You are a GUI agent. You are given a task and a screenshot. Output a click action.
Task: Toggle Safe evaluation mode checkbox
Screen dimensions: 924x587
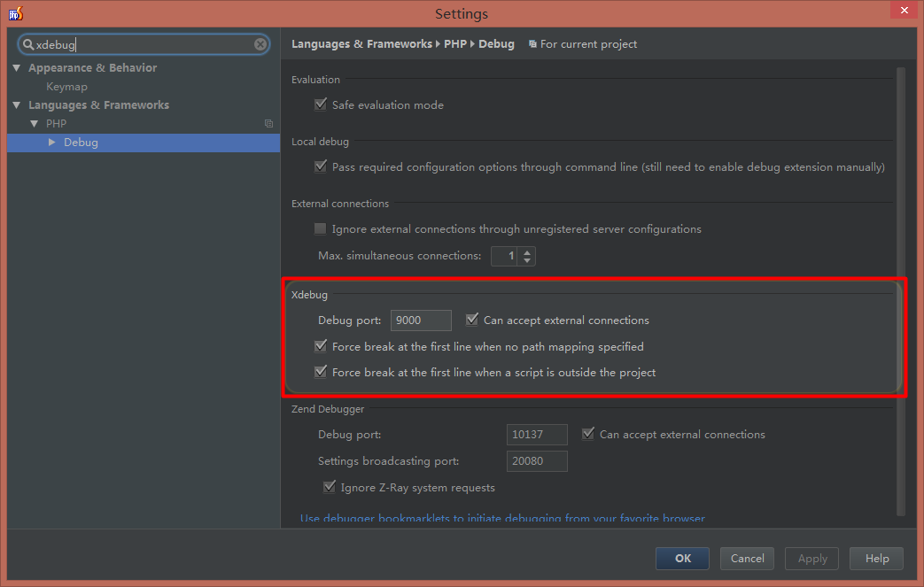[321, 104]
